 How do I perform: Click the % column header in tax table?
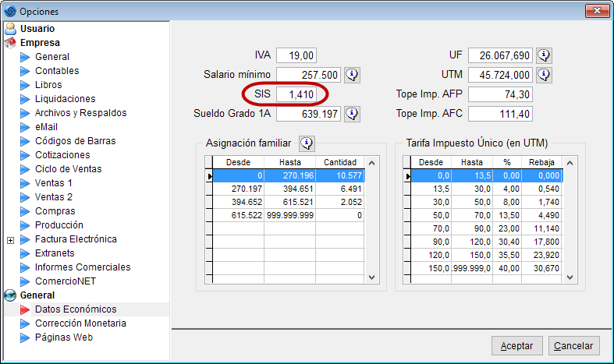click(x=507, y=162)
